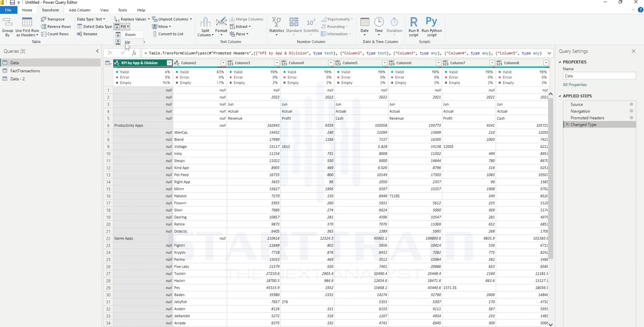Image resolution: width=644 pixels, height=327 pixels.
Task: Click the table menu icon at grid corner
Action: (108, 63)
